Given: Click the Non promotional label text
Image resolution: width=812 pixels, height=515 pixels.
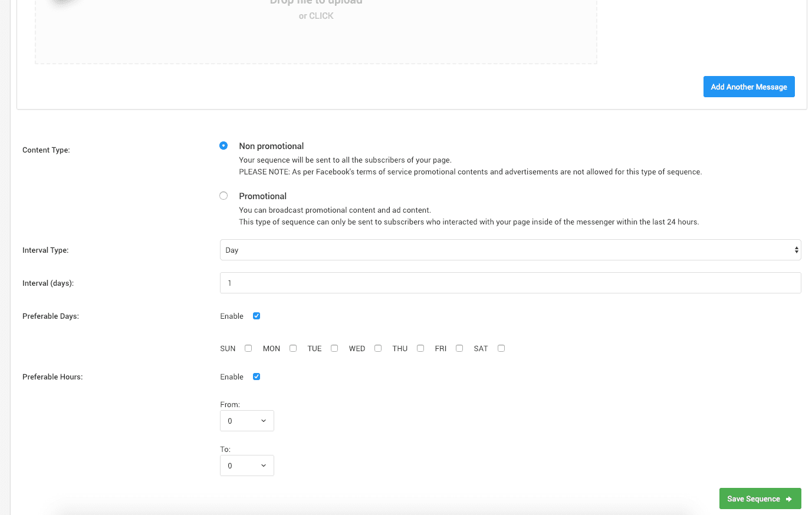Looking at the screenshot, I should pos(271,146).
